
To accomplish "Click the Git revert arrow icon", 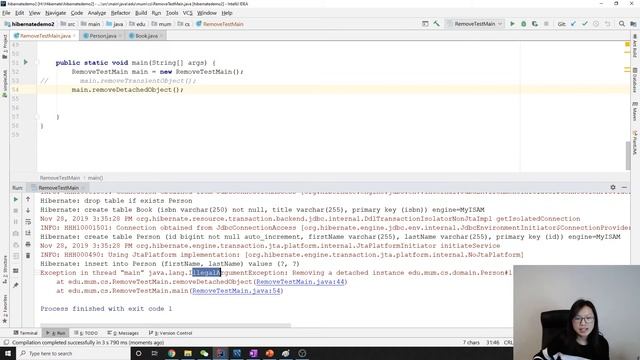I will click(608, 24).
